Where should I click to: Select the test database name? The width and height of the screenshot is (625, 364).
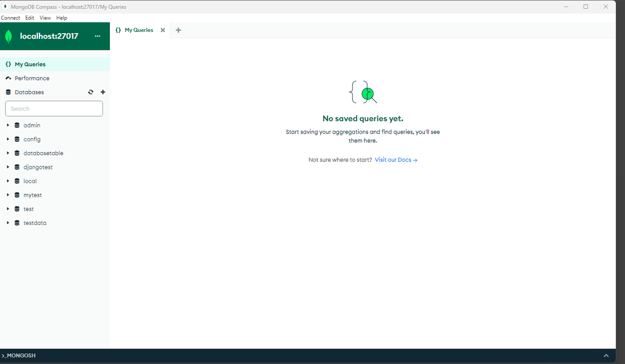point(28,209)
